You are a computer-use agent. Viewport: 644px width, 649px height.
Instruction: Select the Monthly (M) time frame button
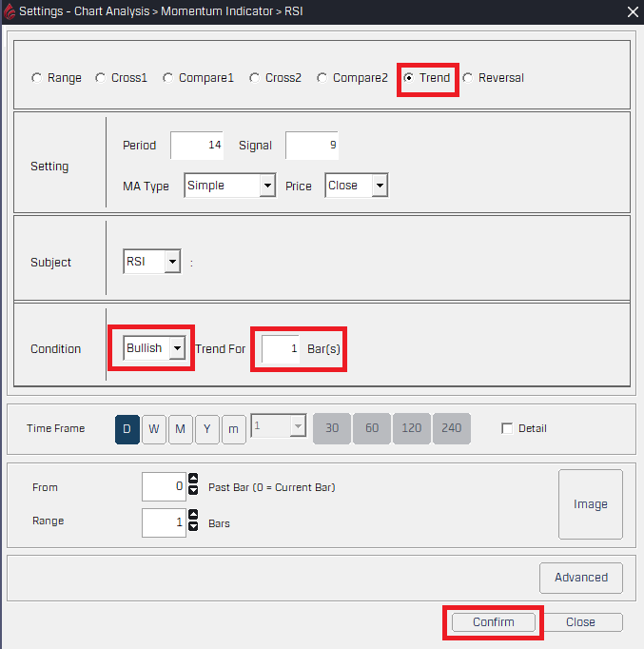coord(180,429)
